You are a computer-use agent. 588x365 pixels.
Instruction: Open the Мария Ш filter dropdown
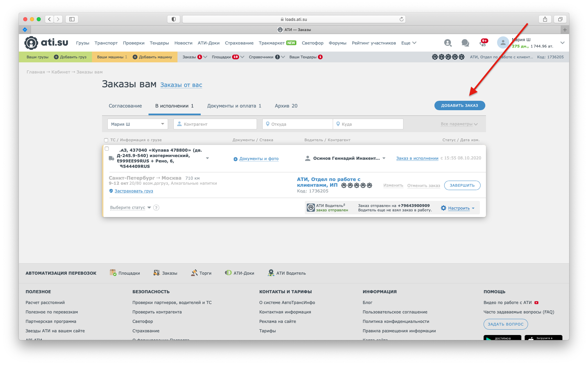(138, 124)
